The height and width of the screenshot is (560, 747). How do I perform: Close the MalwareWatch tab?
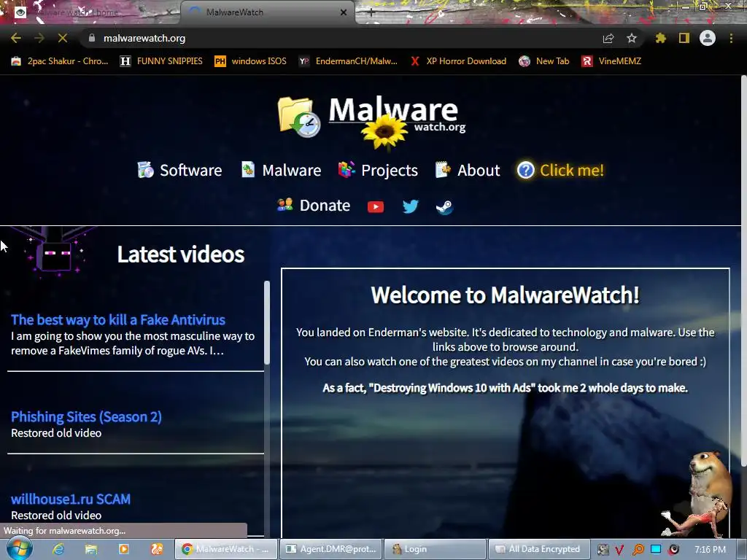[x=344, y=12]
